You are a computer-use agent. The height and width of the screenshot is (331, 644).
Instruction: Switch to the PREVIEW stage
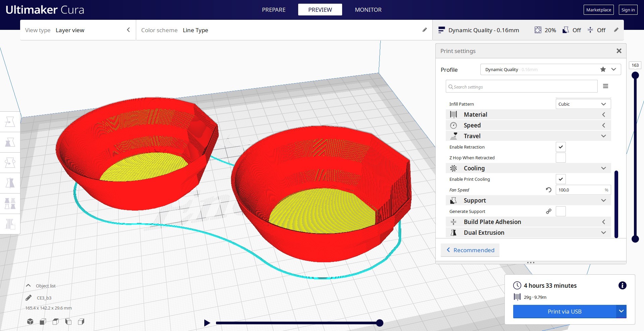320,10
